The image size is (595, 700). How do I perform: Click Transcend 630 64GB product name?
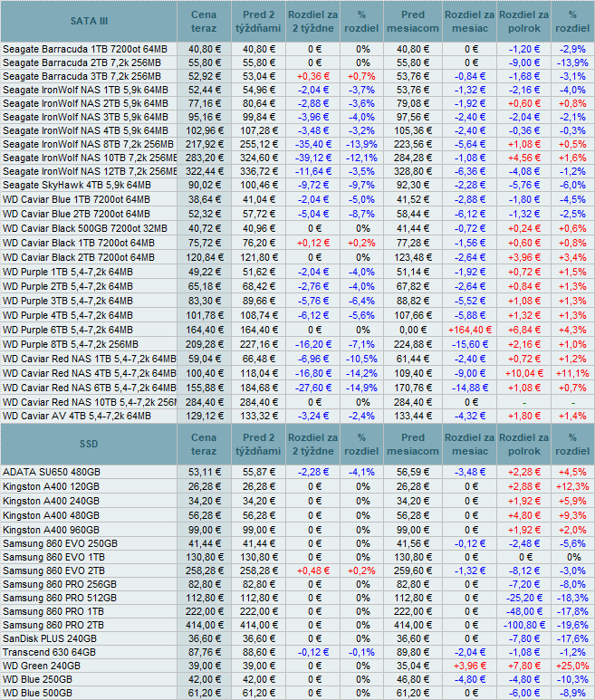(49, 652)
